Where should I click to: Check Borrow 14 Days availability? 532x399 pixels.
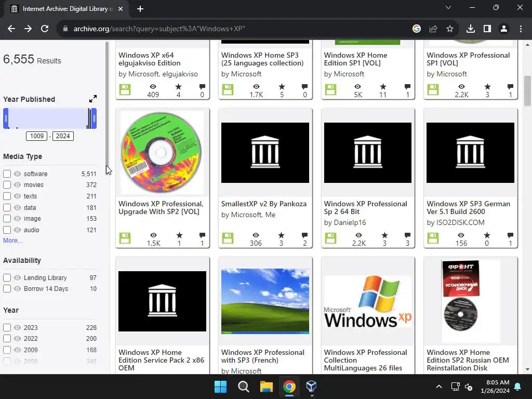[x=7, y=289]
